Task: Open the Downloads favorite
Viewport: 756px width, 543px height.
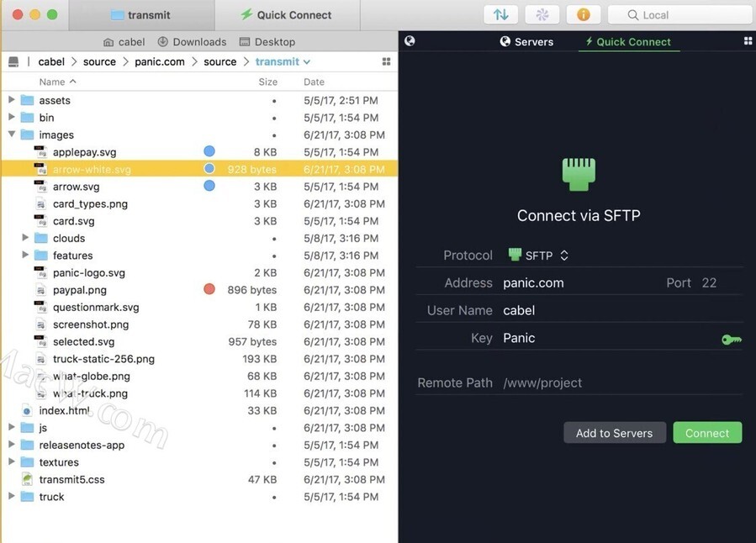Action: click(192, 42)
